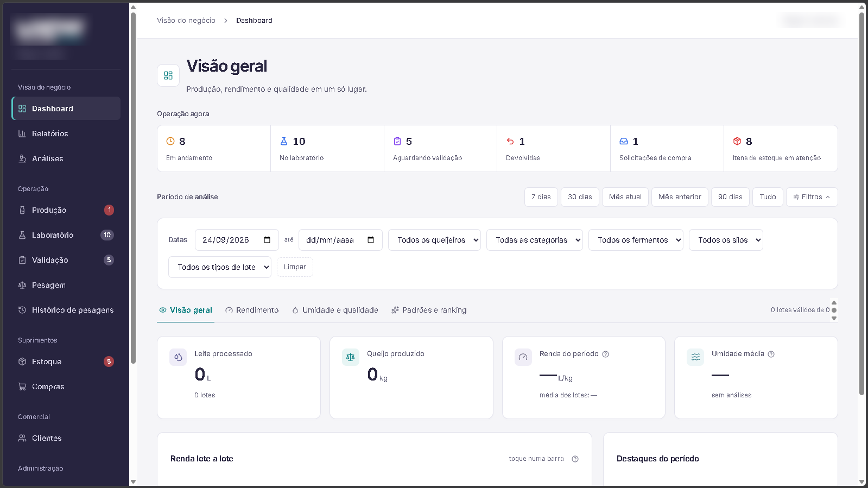
Task: Click the Histórico de pesagens history icon
Action: 22,310
